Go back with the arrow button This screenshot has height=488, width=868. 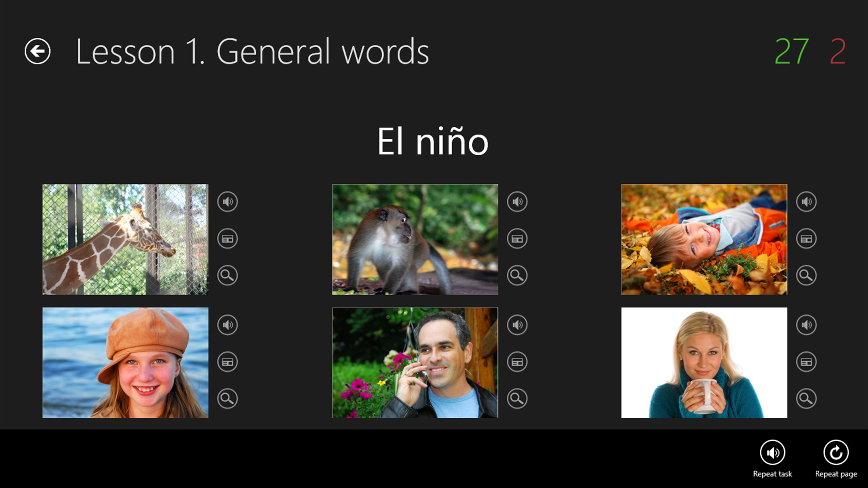coord(37,51)
